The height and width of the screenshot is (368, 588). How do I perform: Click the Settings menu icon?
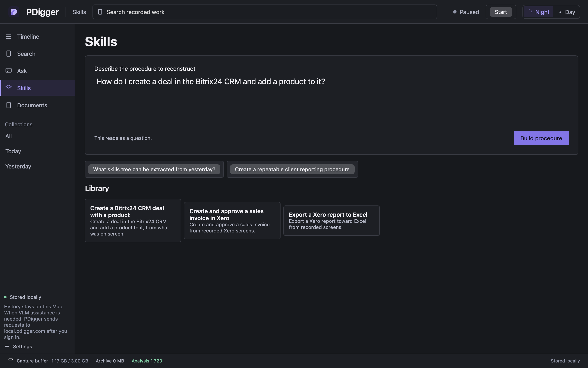pyautogui.click(x=7, y=347)
